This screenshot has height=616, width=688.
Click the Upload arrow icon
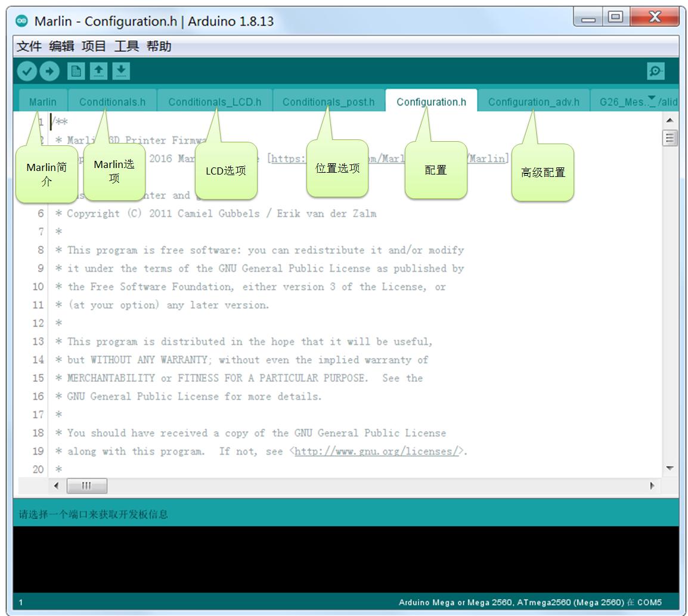click(x=49, y=71)
